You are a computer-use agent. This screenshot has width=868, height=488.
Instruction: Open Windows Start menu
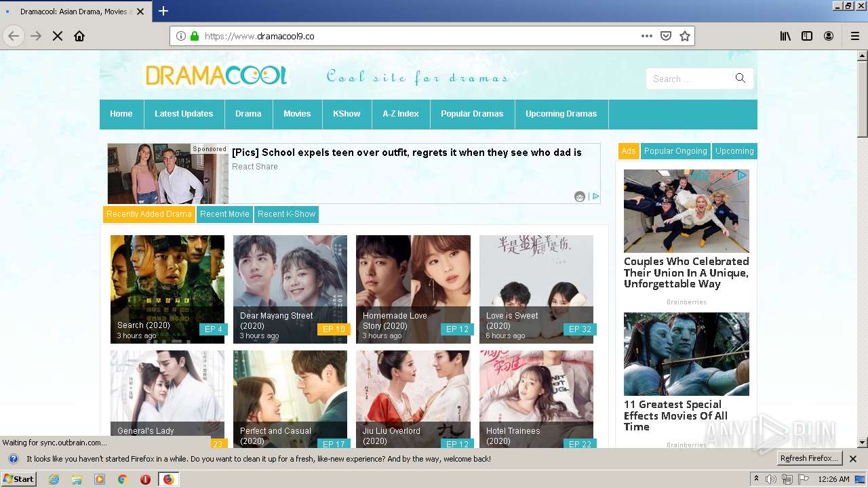click(18, 479)
